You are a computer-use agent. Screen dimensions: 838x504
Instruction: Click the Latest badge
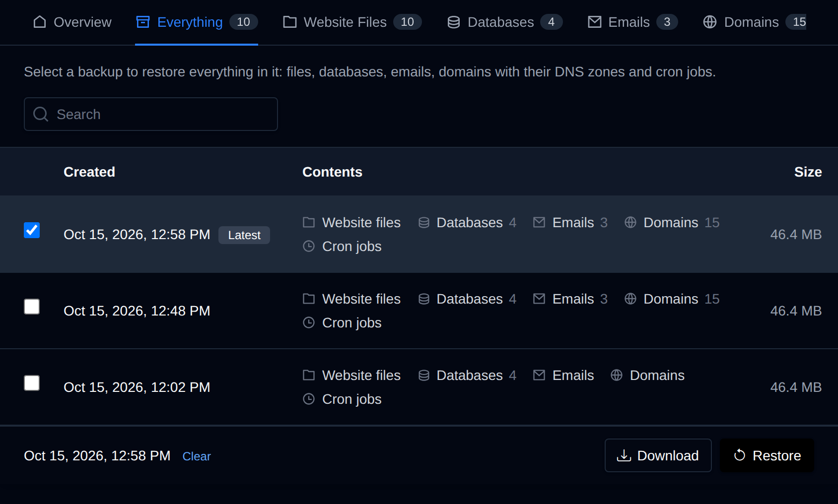[x=244, y=235]
